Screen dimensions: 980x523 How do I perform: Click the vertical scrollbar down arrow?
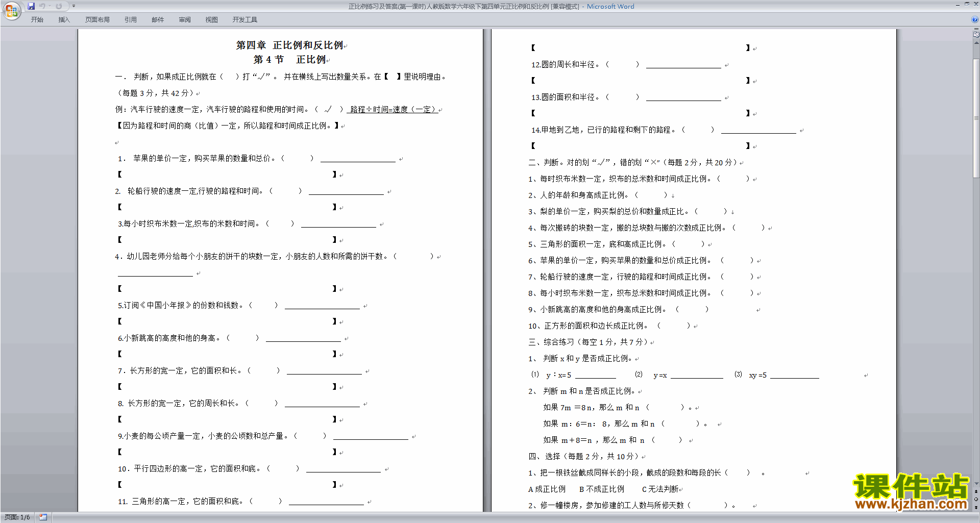coord(976,483)
